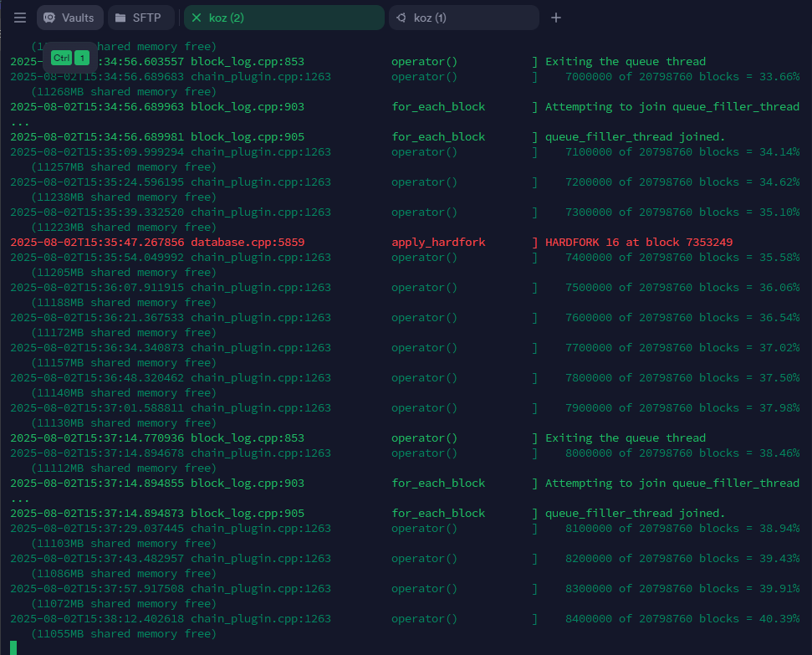Viewport: 812px width, 655px height.
Task: Click the (11268MB shared memory free) line
Action: (x=124, y=92)
